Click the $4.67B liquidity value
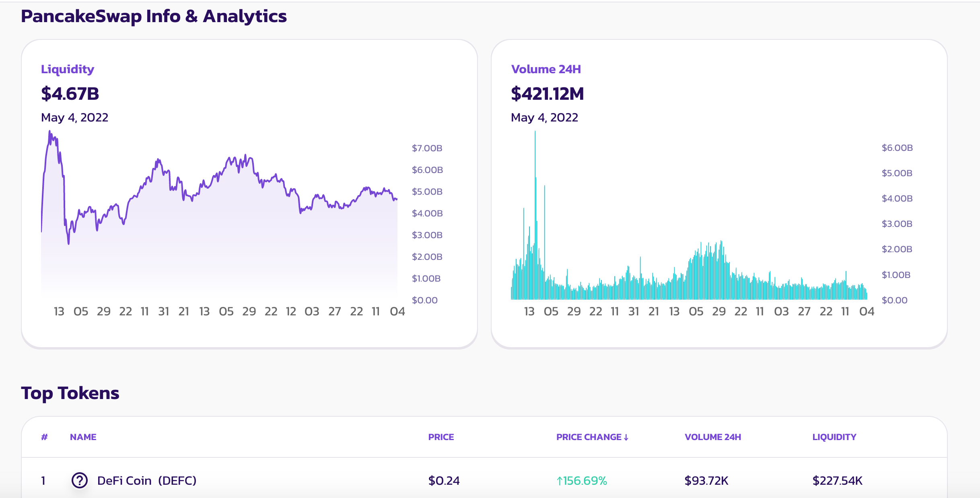This screenshot has width=980, height=498. point(70,94)
